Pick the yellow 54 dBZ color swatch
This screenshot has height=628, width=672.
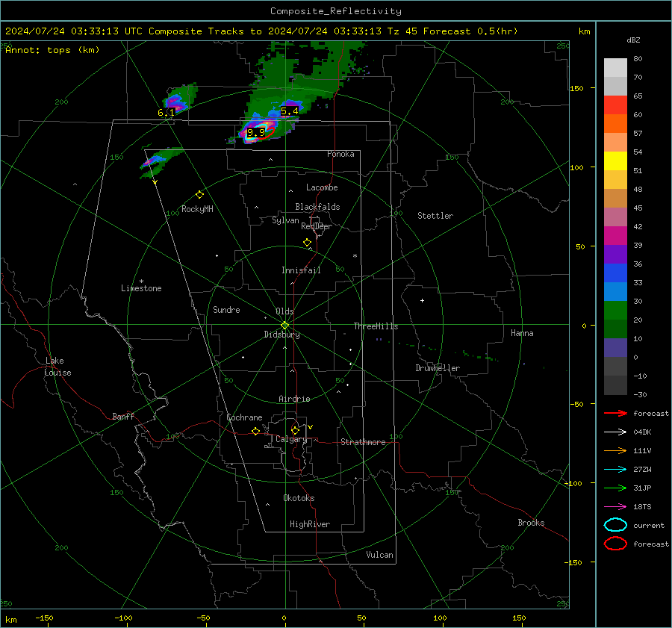pos(615,161)
